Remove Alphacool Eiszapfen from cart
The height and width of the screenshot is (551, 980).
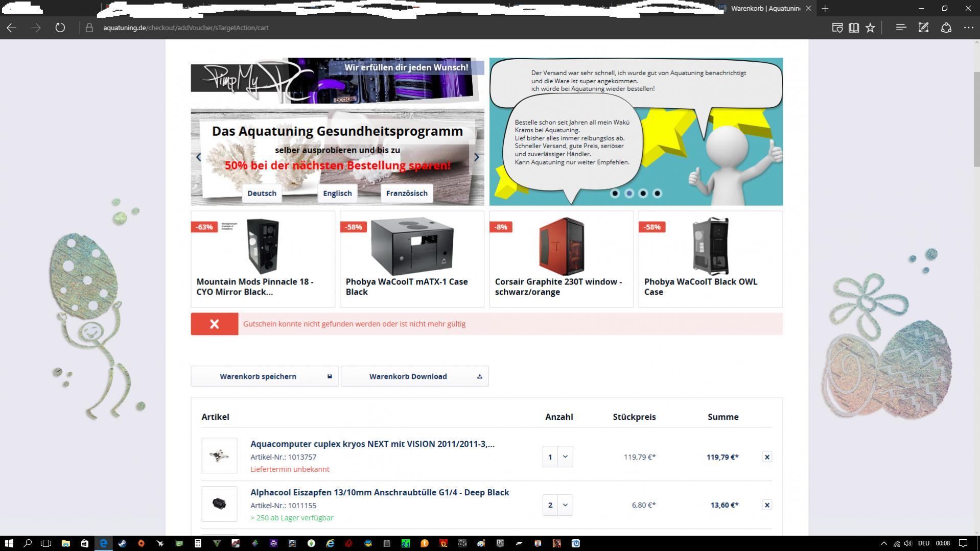pyautogui.click(x=767, y=505)
